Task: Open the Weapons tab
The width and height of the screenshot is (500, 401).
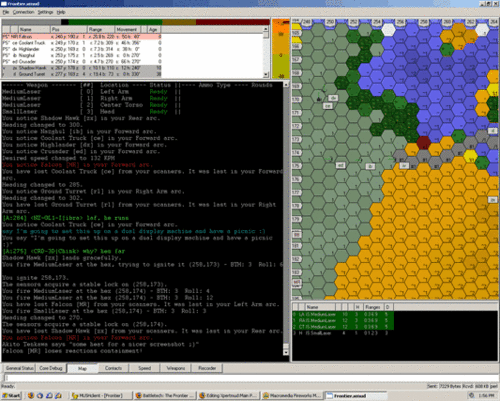Action: (176, 368)
